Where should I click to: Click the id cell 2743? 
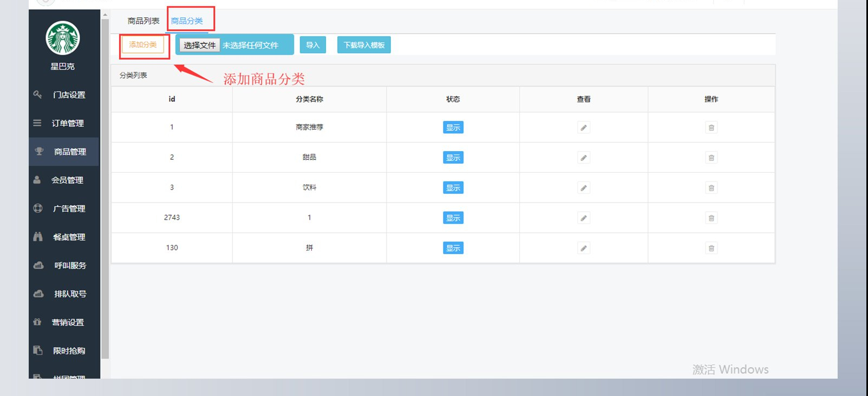tap(172, 218)
